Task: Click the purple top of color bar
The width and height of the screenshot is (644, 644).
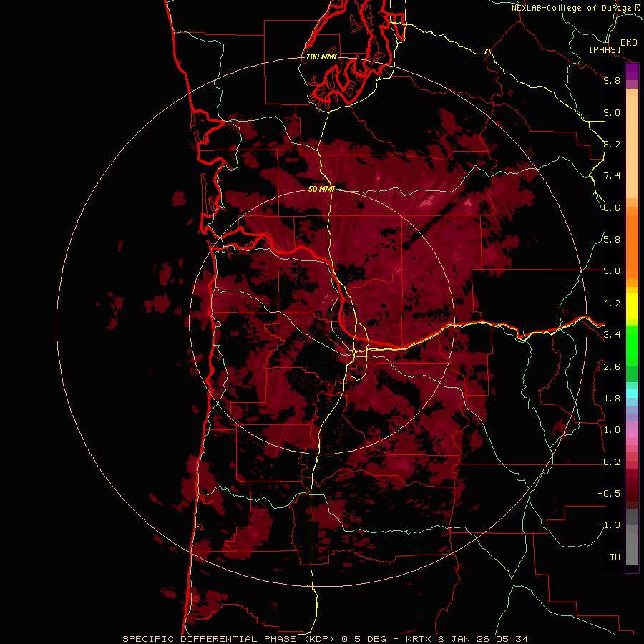Action: 632,72
